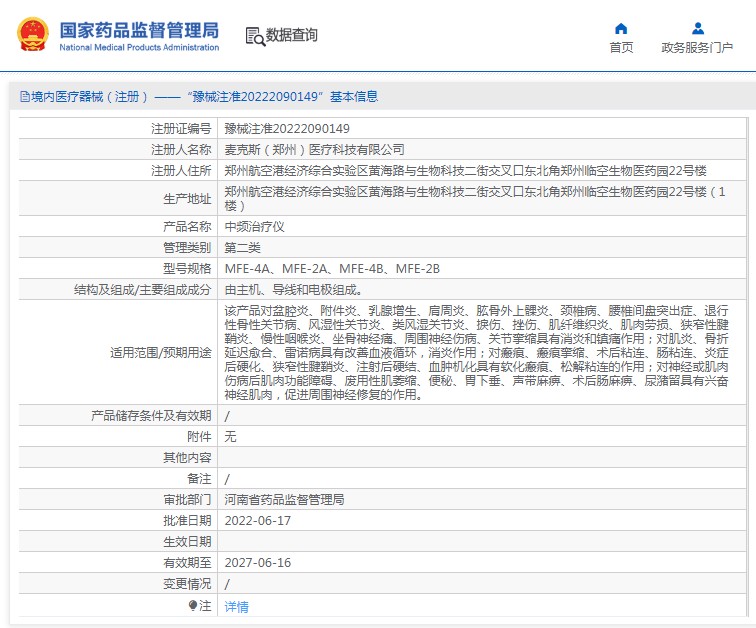Screen dimensions: 756x628
Task: Click the 其他内容 row label
Action: [187, 457]
